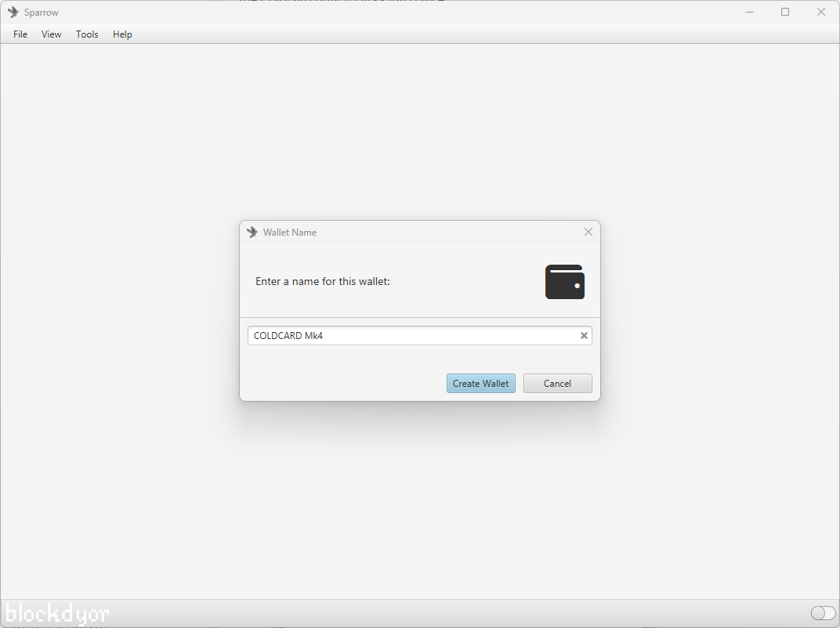This screenshot has width=840, height=628.
Task: Click the Sparrow logo in dialog header
Action: pyautogui.click(x=252, y=232)
